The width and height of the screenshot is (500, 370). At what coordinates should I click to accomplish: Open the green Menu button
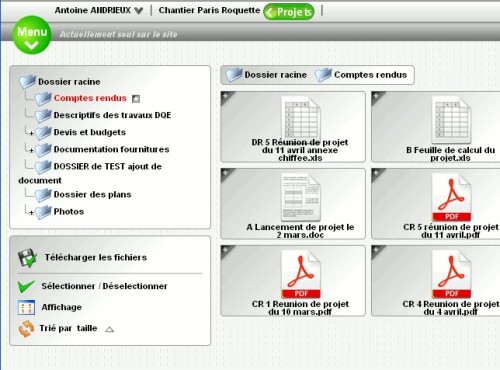[x=32, y=35]
